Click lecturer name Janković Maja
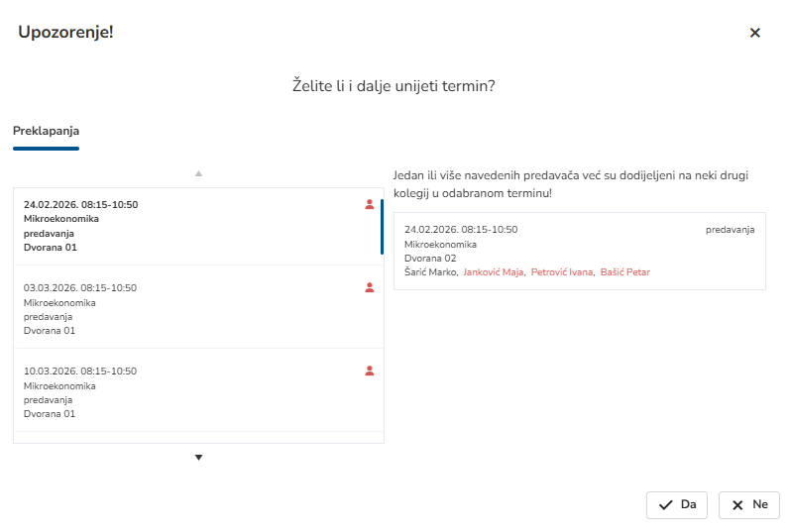Image resolution: width=788 pixels, height=532 pixels. (494, 271)
